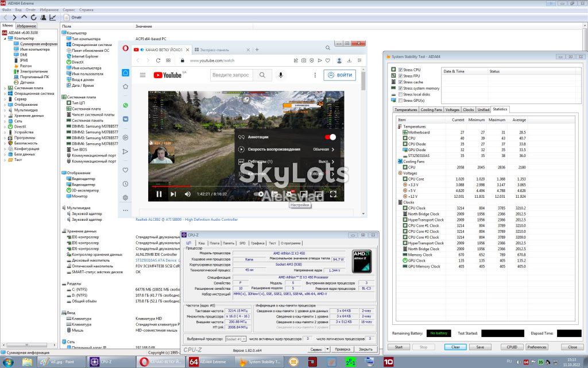Expand Системная плата in AIDA64 tree
Screen dimensions: 588x368
point(5,88)
